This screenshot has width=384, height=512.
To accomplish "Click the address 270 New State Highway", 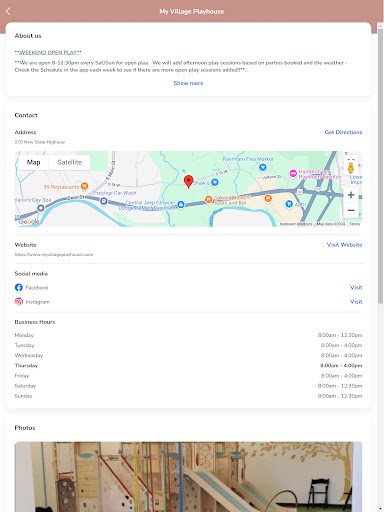I will [40, 142].
